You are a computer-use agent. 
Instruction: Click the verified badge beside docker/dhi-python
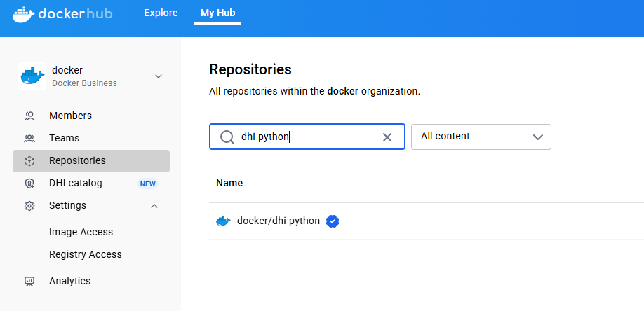(x=333, y=221)
